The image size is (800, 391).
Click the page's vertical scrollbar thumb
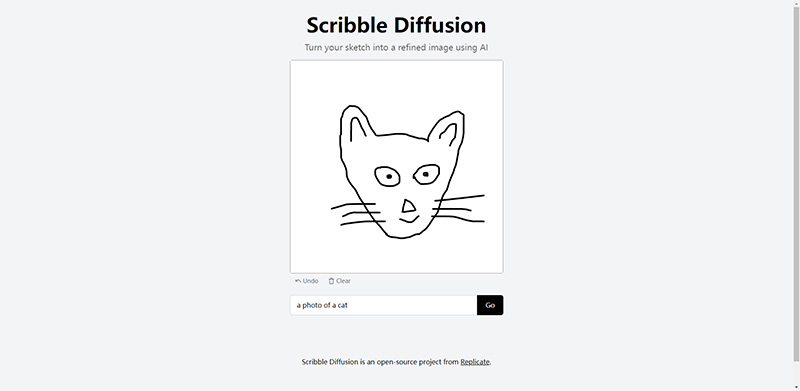[796, 185]
